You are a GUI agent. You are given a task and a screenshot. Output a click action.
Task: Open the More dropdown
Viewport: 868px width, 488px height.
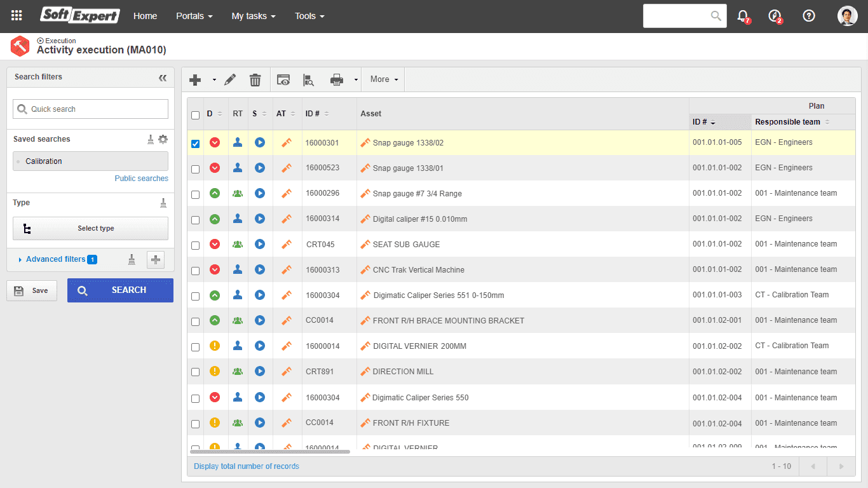(384, 79)
